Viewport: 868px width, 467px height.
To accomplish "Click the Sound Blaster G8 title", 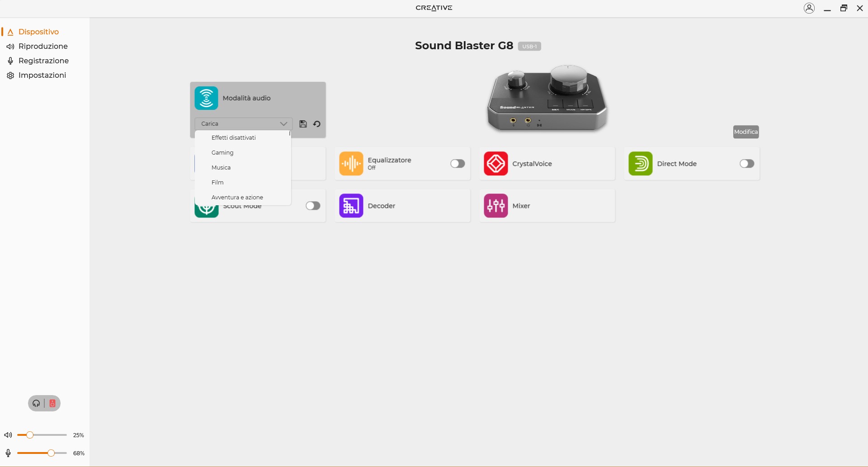I will click(x=464, y=46).
